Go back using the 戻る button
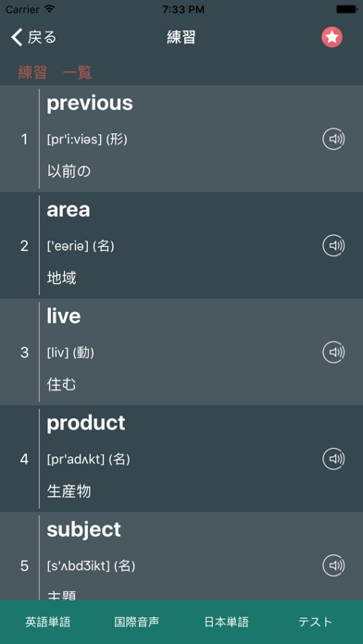Screen dimensions: 363x644 tap(33, 37)
